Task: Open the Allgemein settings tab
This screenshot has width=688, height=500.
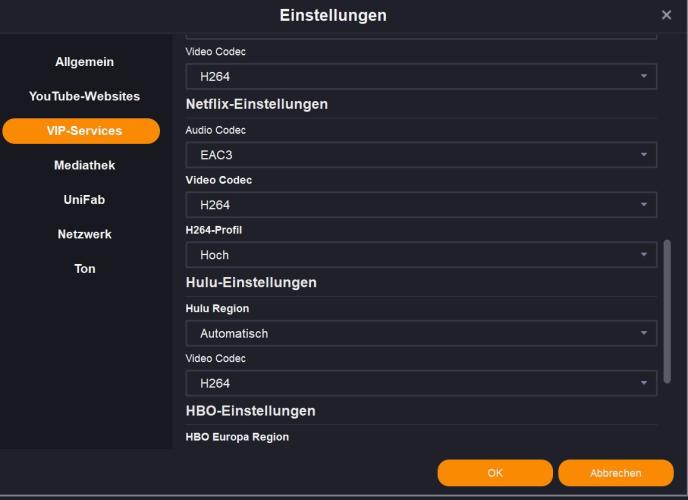Action: pos(84,62)
